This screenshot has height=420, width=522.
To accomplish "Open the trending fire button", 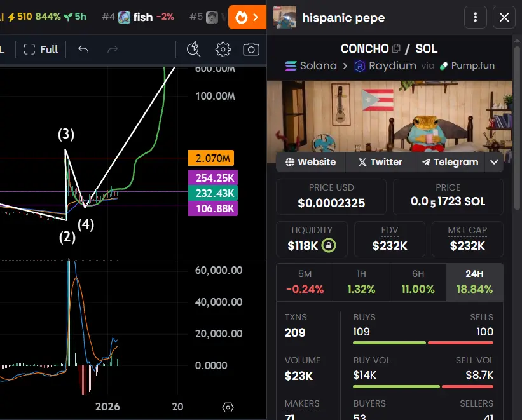I will point(247,17).
